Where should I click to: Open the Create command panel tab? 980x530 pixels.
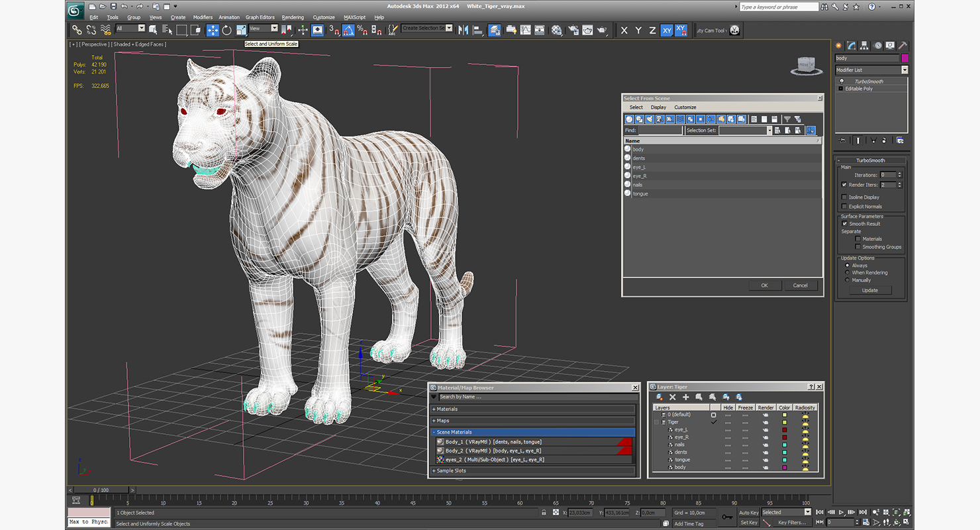pyautogui.click(x=839, y=46)
